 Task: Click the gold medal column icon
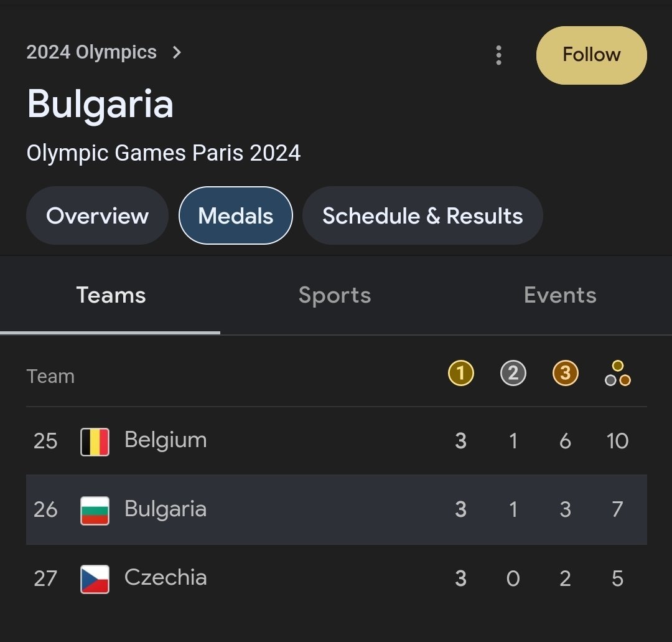coord(460,374)
